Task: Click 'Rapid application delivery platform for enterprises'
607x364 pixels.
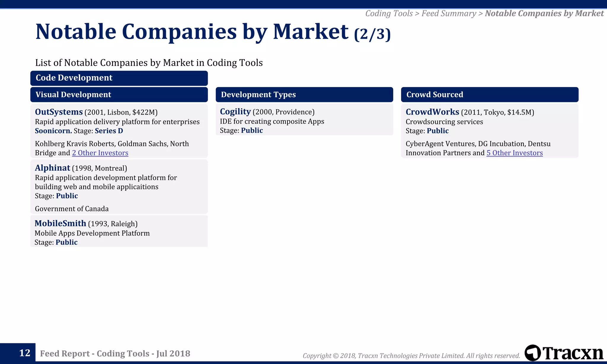Action: pyautogui.click(x=117, y=122)
